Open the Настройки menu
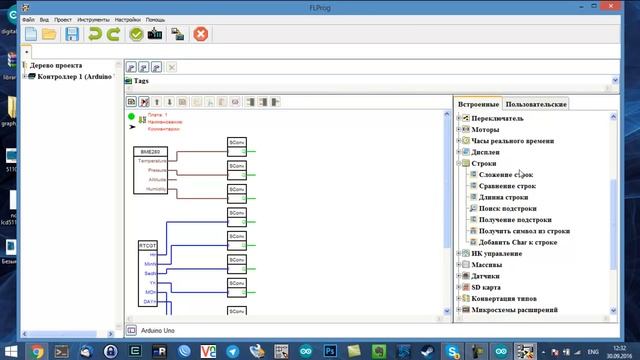The width and height of the screenshot is (640, 360). [x=127, y=20]
